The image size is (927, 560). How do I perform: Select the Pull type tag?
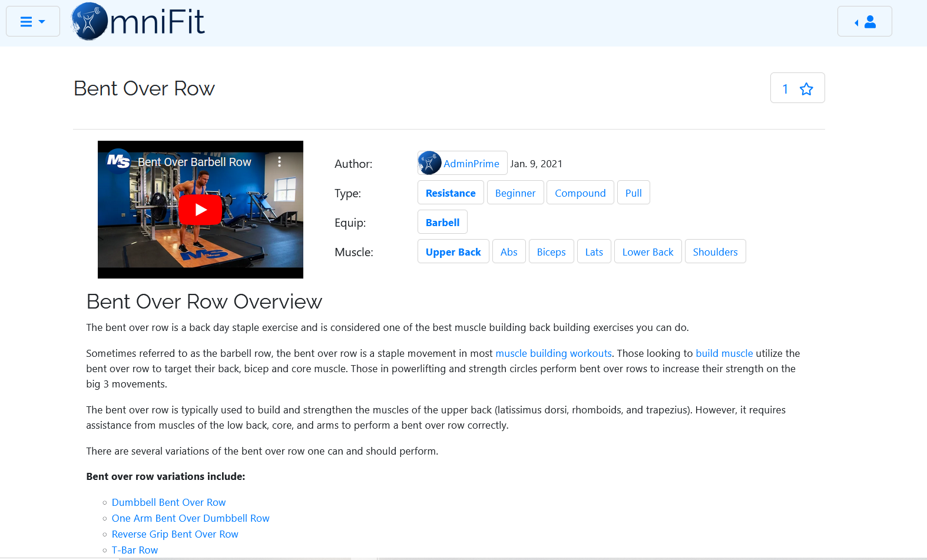pyautogui.click(x=634, y=193)
